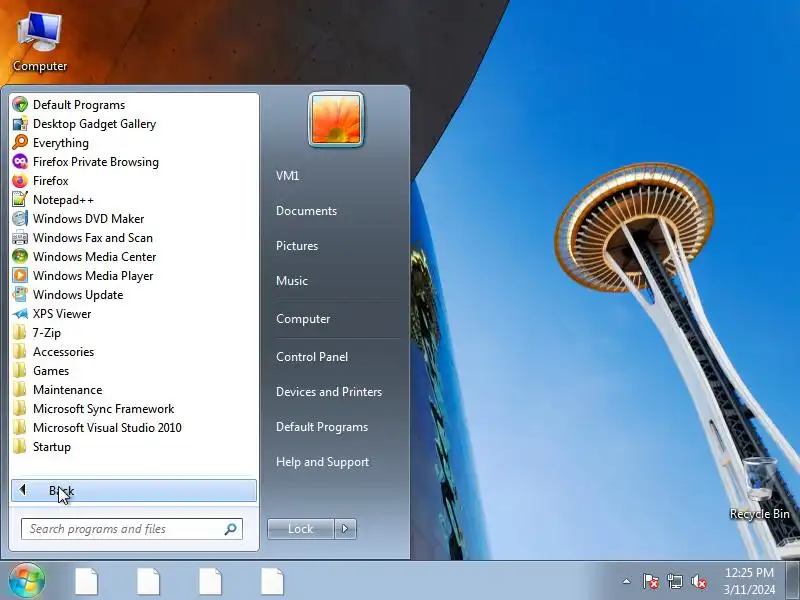Click the user account picture
The image size is (800, 600).
[336, 119]
